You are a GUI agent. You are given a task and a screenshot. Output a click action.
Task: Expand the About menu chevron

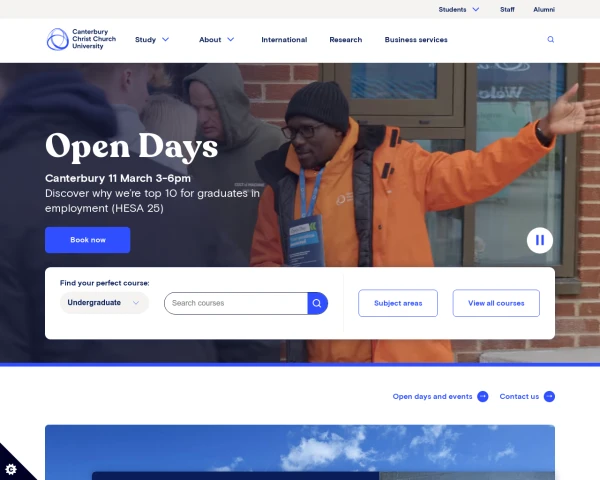click(x=231, y=39)
